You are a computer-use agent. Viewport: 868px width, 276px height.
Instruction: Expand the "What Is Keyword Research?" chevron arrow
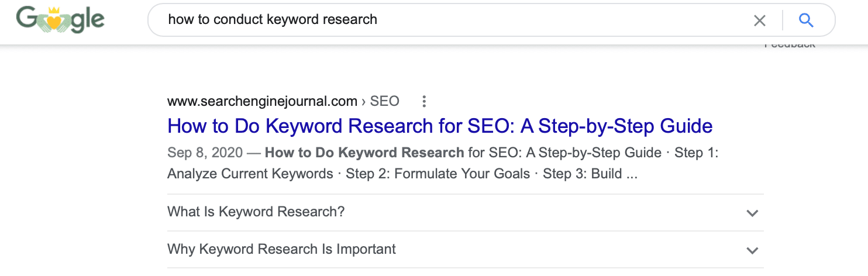pyautogui.click(x=752, y=213)
